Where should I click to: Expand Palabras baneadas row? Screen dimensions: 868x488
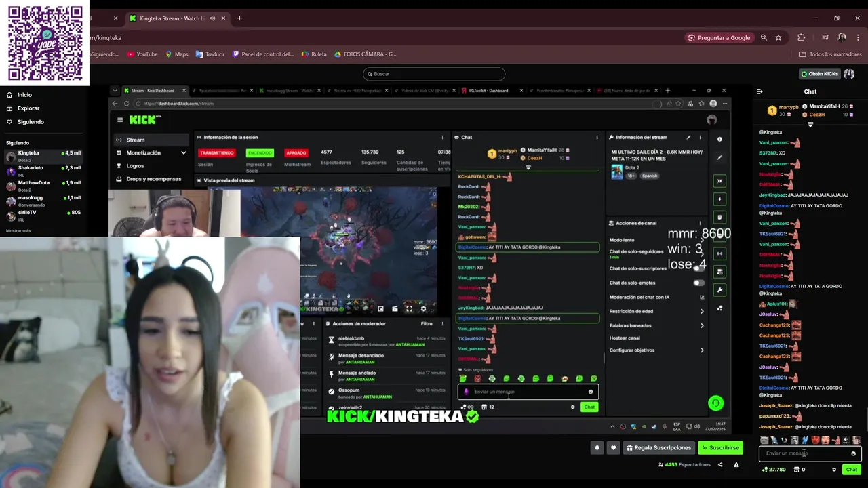[x=656, y=325]
